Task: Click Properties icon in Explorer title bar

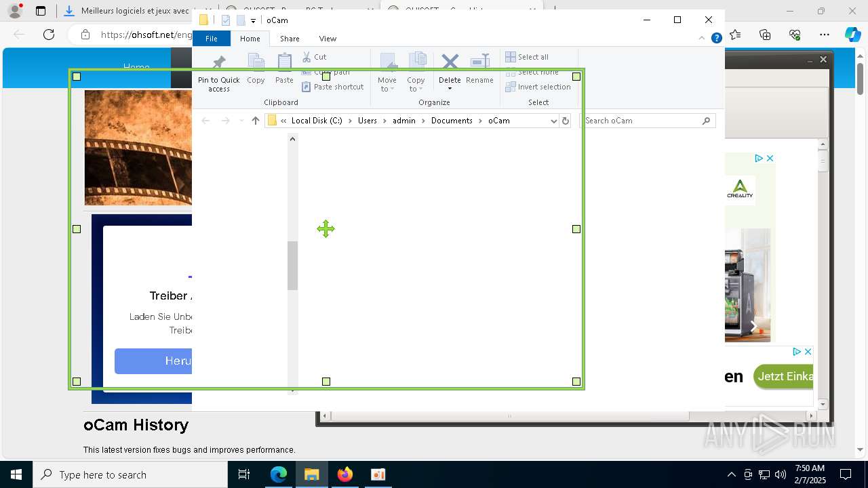Action: [x=226, y=20]
